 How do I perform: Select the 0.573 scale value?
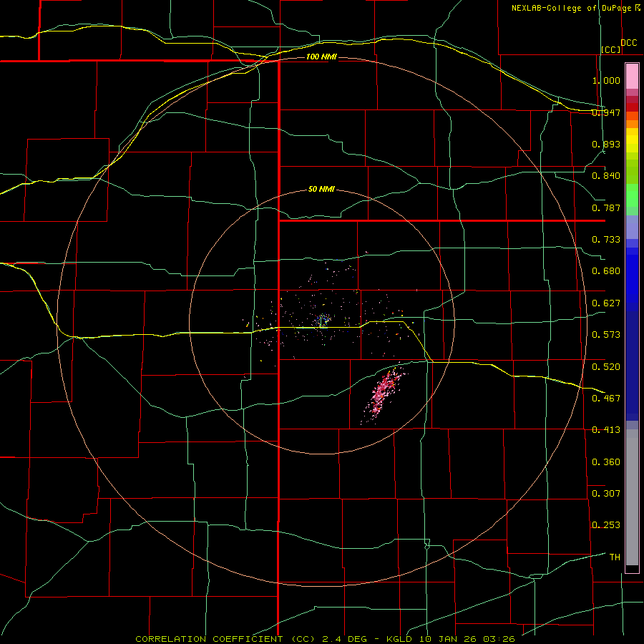coord(606,335)
